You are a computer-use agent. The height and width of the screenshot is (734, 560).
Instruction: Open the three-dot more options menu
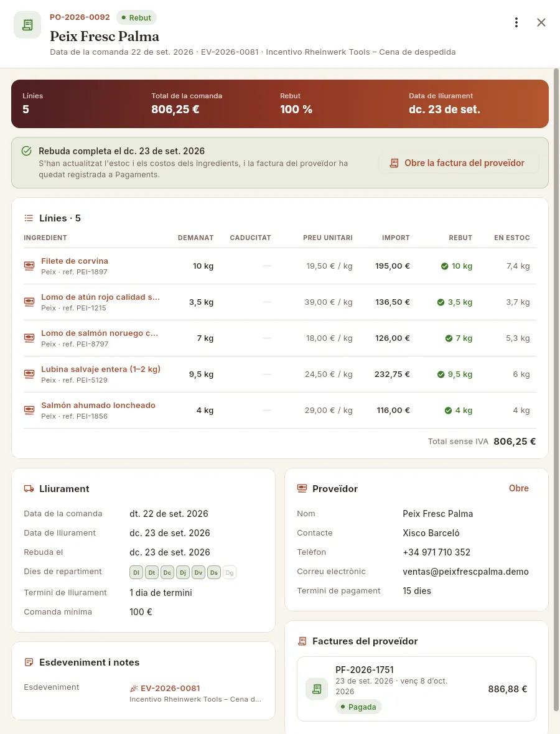(516, 22)
